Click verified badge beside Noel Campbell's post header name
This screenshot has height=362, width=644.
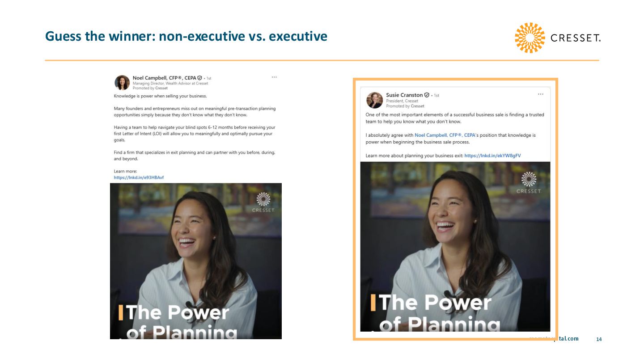click(x=199, y=78)
